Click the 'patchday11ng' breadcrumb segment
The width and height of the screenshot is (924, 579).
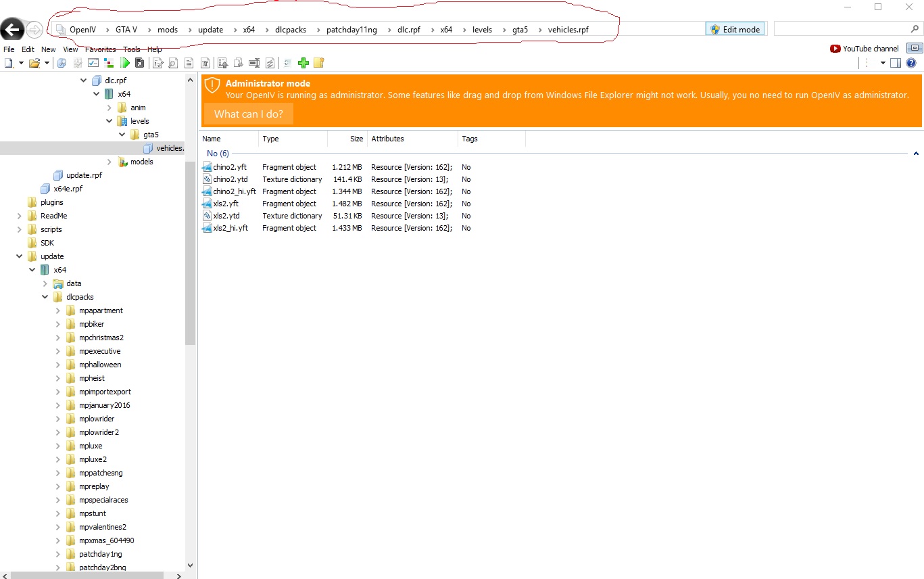click(351, 30)
